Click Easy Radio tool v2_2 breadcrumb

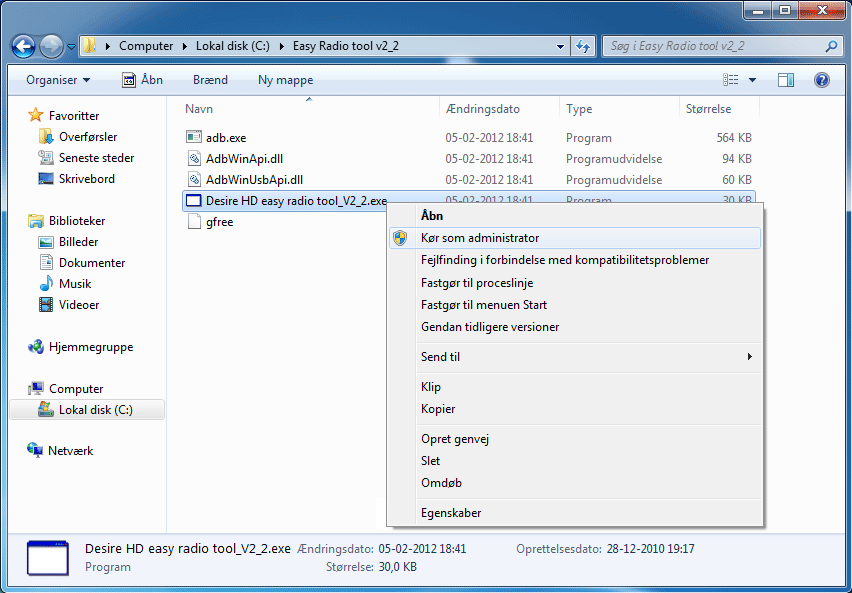(x=346, y=46)
